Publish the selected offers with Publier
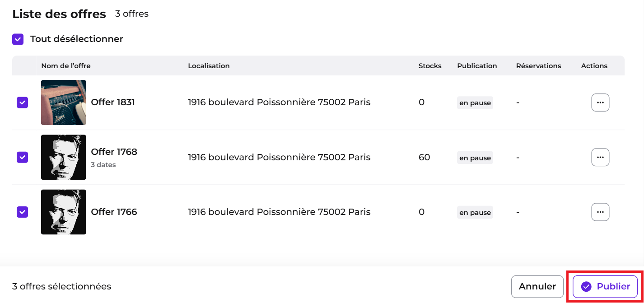 pyautogui.click(x=605, y=286)
